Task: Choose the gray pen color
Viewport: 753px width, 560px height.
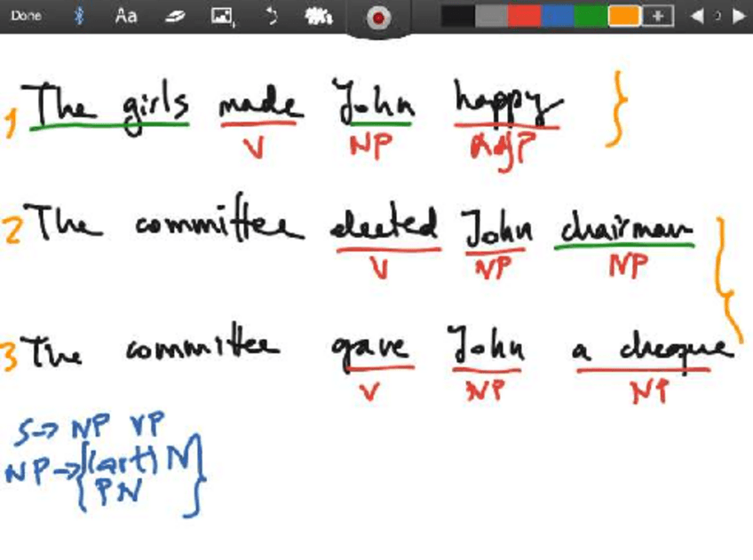Action: (491, 16)
